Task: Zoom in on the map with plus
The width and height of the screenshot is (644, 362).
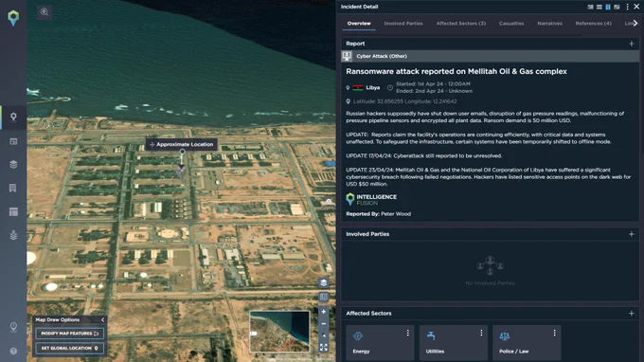Action: [x=324, y=312]
